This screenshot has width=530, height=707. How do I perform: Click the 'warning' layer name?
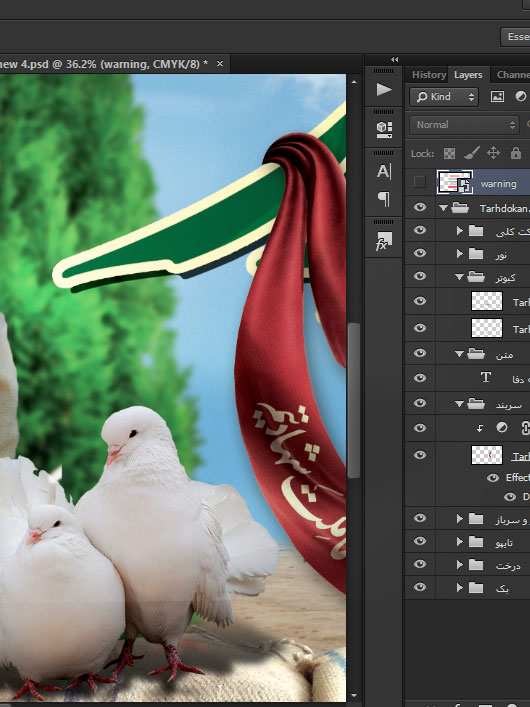pyautogui.click(x=498, y=184)
